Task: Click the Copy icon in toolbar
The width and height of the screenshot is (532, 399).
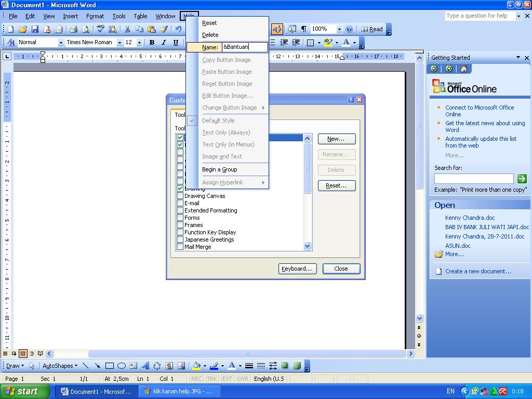Action: [x=139, y=29]
